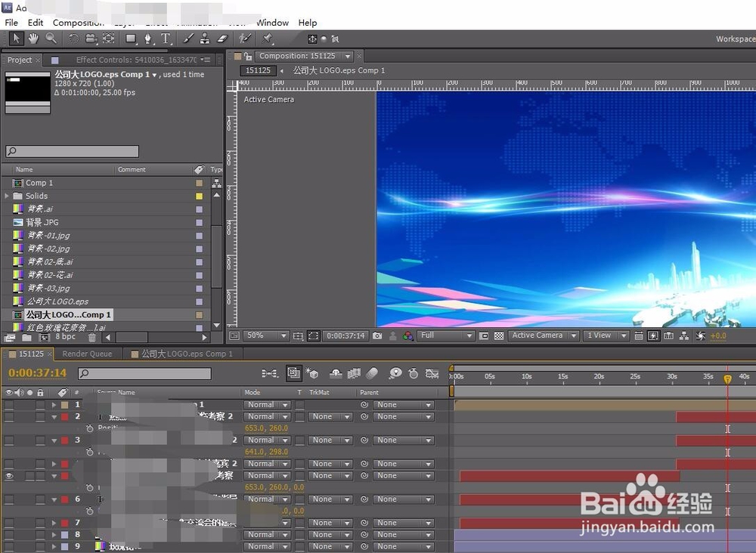Image resolution: width=756 pixels, height=553 pixels.
Task: Toggle visibility eye for layer 3
Action: 9,440
